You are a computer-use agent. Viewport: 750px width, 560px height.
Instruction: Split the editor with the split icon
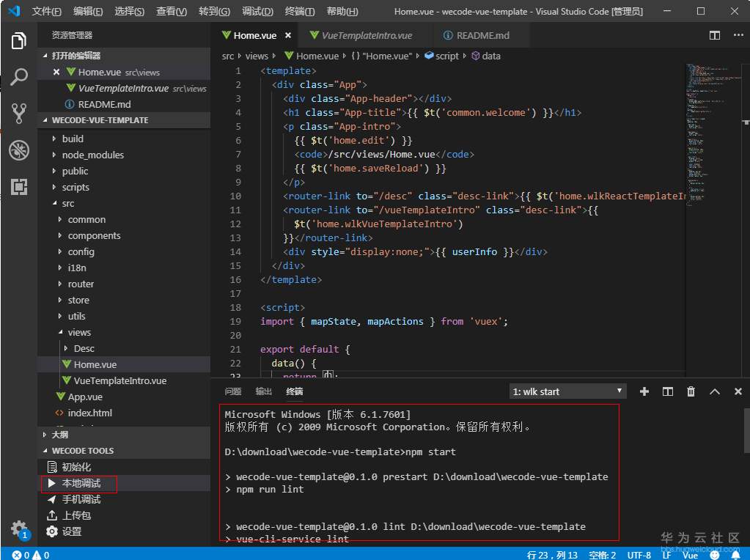(x=715, y=35)
